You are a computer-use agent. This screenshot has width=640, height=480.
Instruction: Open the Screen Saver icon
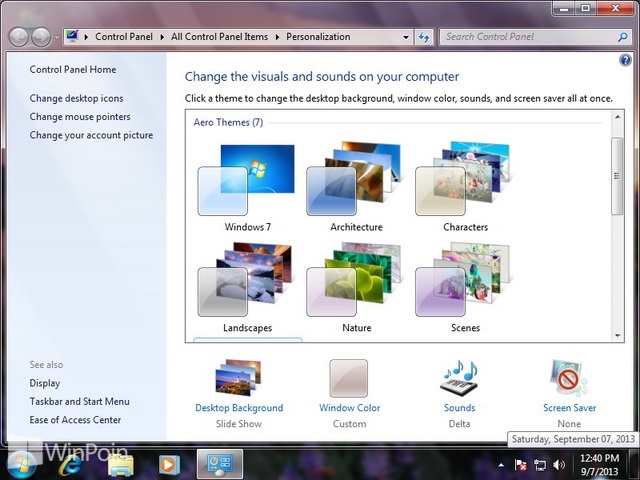569,378
